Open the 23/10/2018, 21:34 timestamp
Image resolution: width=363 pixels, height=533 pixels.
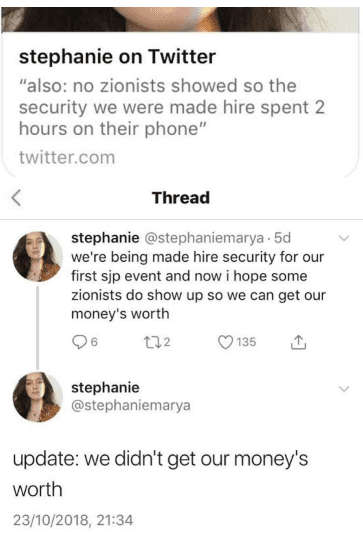73,520
